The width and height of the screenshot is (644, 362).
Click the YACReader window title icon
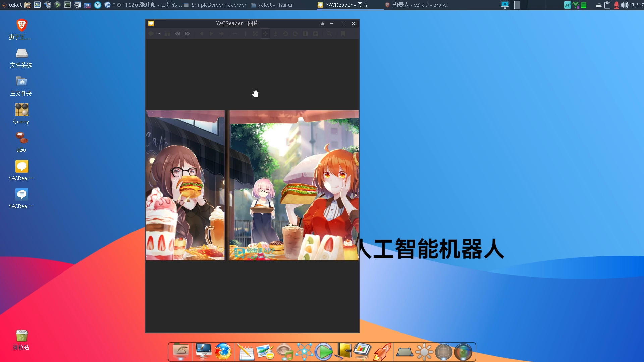coord(151,23)
